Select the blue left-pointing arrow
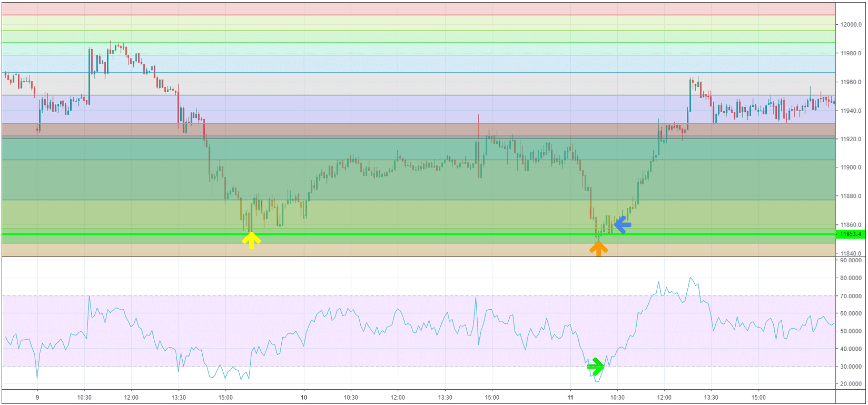868x405 pixels. pos(623,225)
